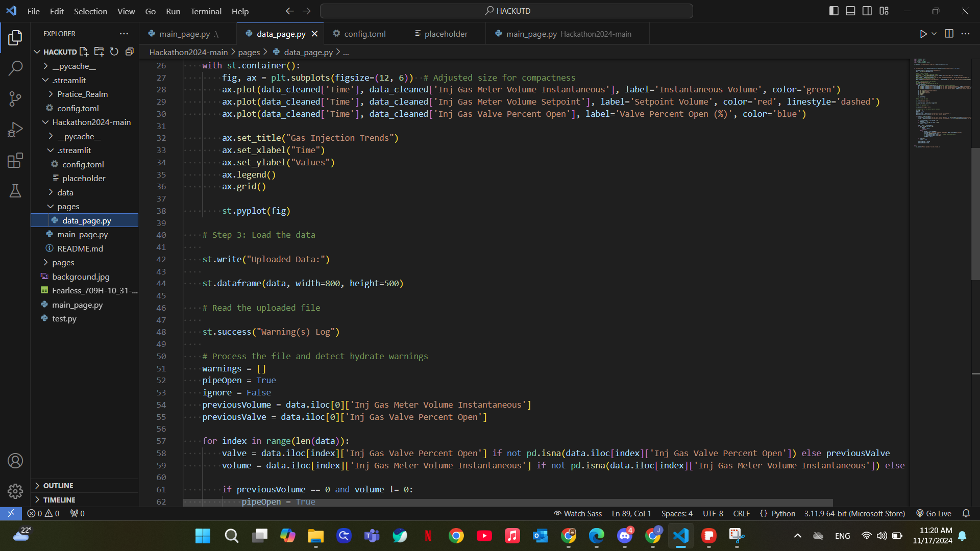
Task: Open the Search view in activity bar
Action: tap(15, 68)
